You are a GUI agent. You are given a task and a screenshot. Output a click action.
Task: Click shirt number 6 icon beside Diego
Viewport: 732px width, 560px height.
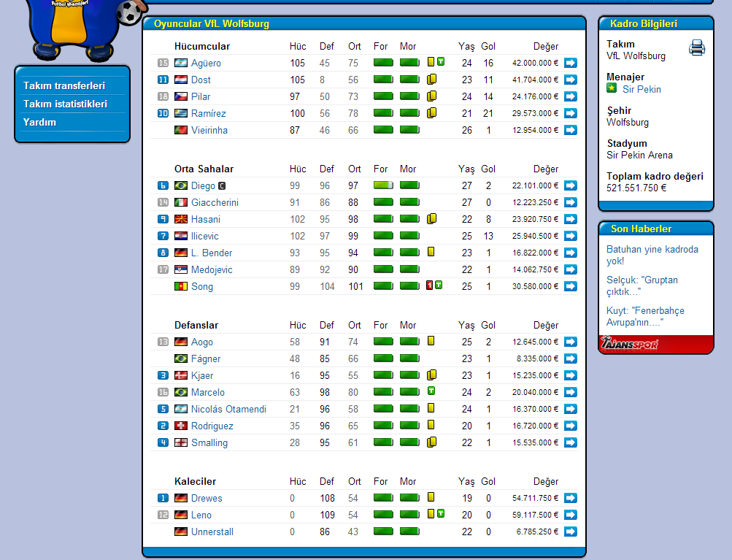click(163, 186)
